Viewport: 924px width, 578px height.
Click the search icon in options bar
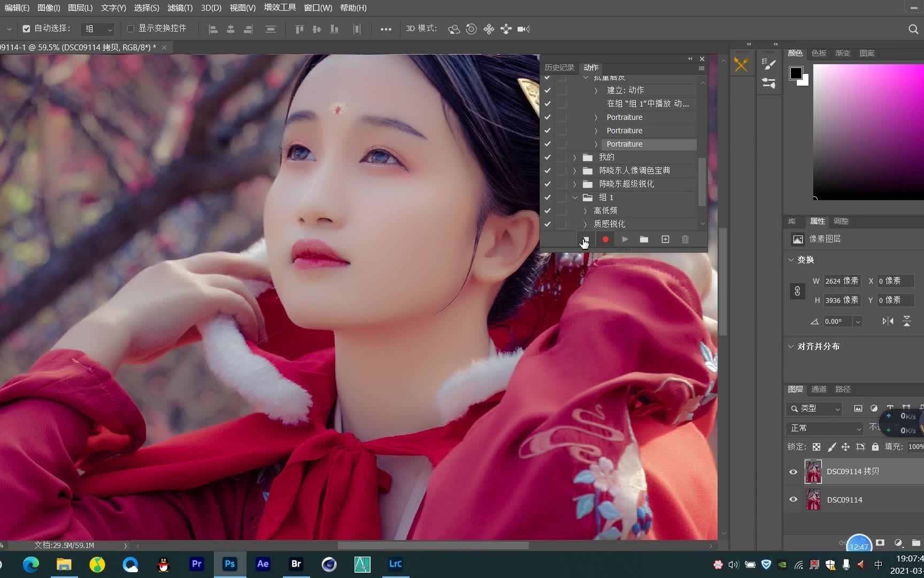coord(913,29)
